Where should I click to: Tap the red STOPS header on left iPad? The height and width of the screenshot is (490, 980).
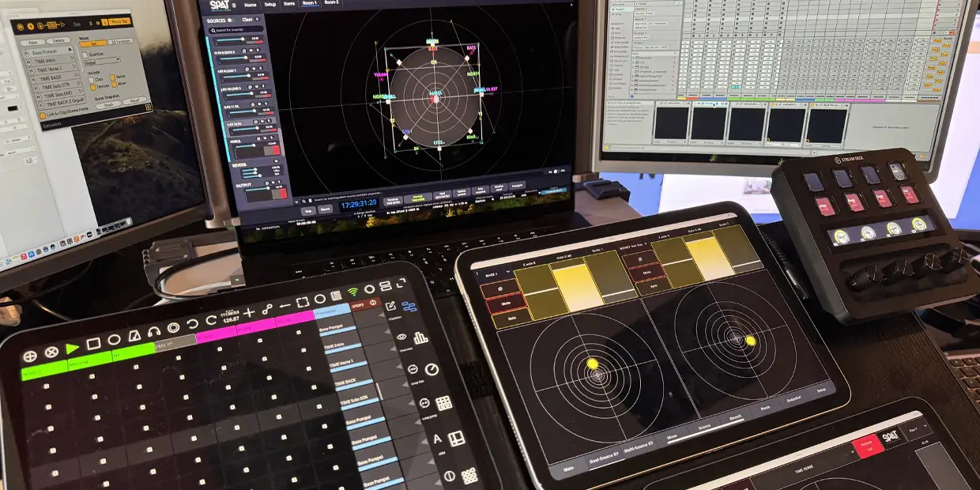[367, 305]
